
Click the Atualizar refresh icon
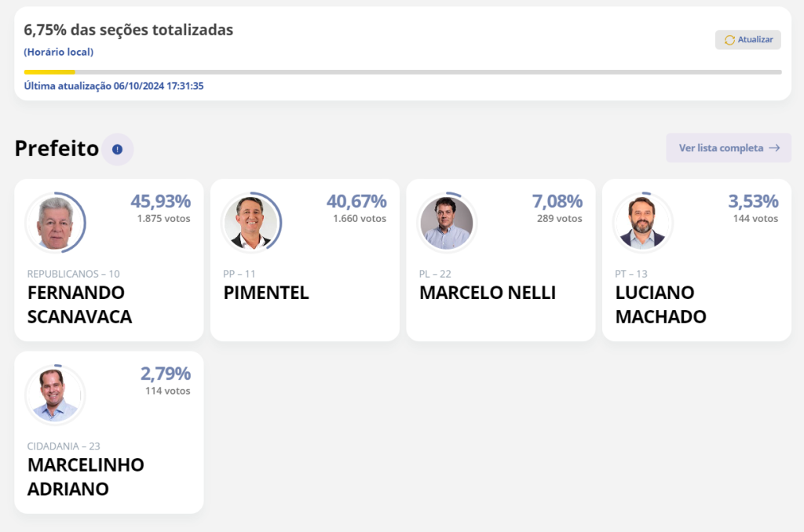coord(729,40)
